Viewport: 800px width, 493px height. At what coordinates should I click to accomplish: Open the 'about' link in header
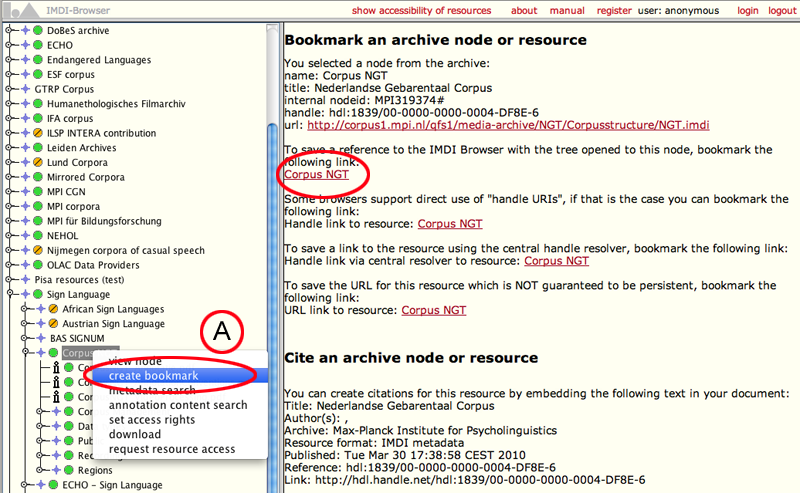click(524, 10)
